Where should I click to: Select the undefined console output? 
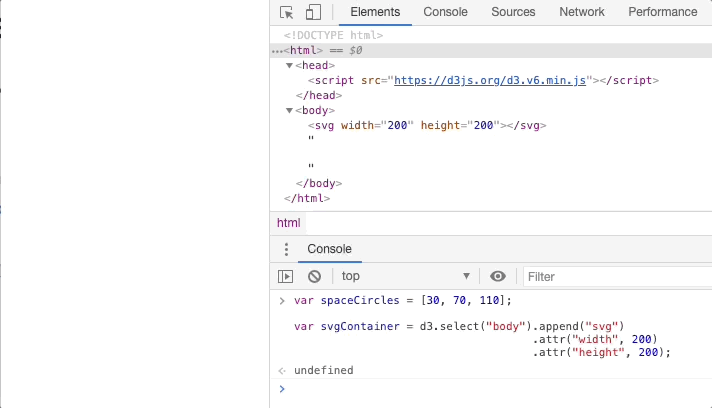[x=324, y=370]
